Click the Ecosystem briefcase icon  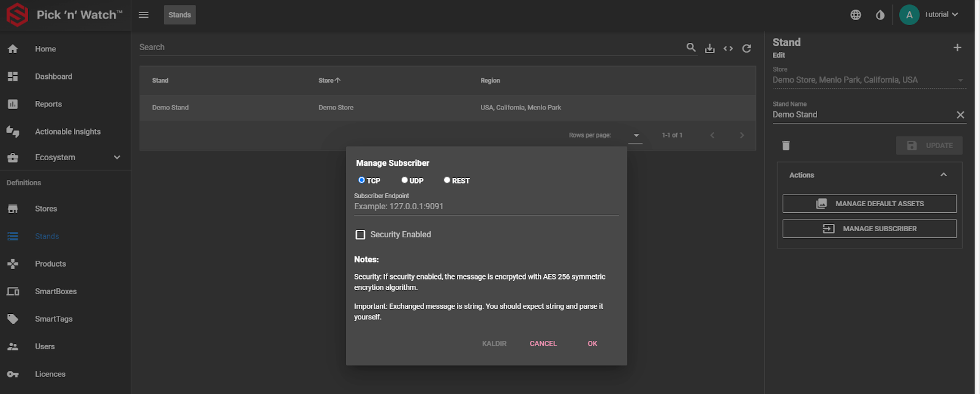tap(13, 157)
